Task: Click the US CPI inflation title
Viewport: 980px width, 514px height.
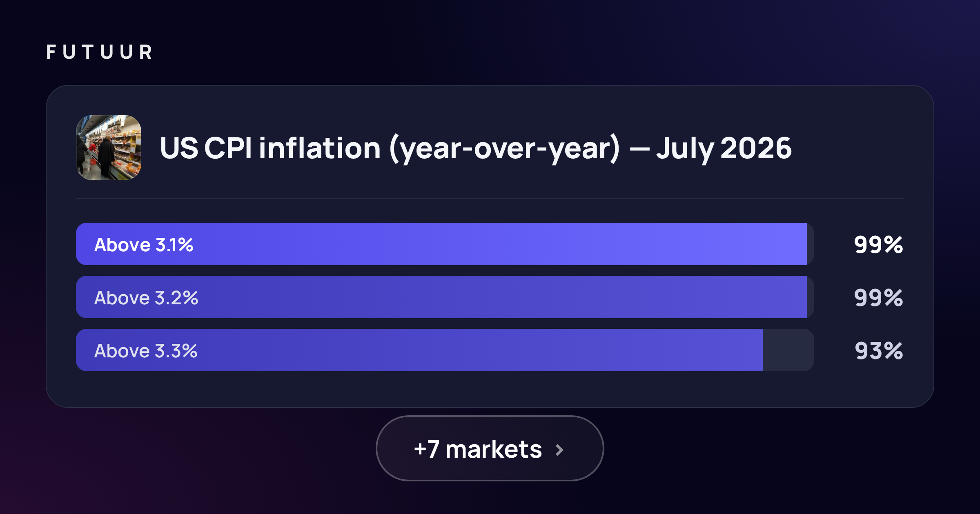Action: point(476,148)
